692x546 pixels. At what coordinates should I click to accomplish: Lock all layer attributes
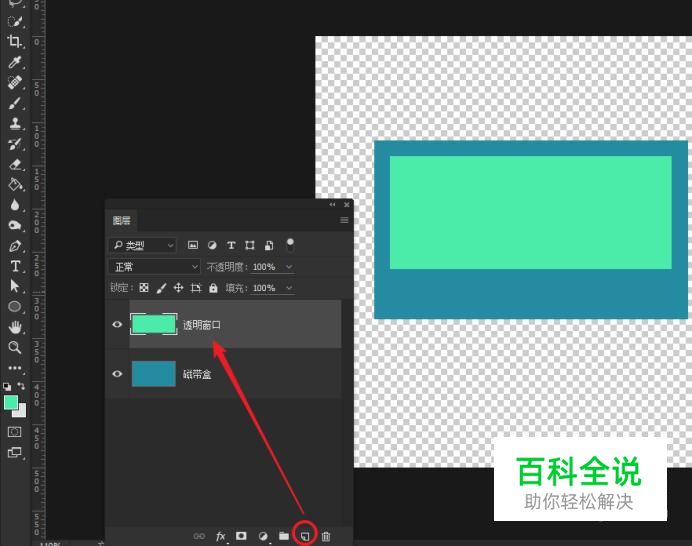click(x=213, y=288)
